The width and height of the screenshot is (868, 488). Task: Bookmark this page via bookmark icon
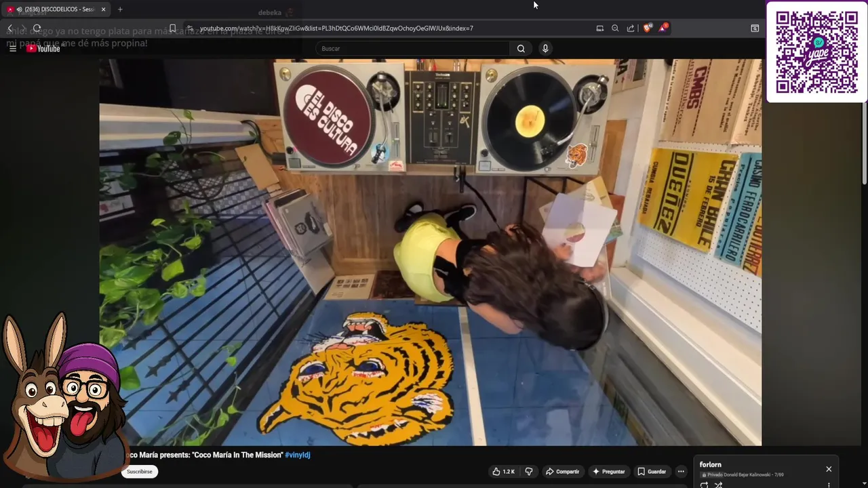pos(172,28)
